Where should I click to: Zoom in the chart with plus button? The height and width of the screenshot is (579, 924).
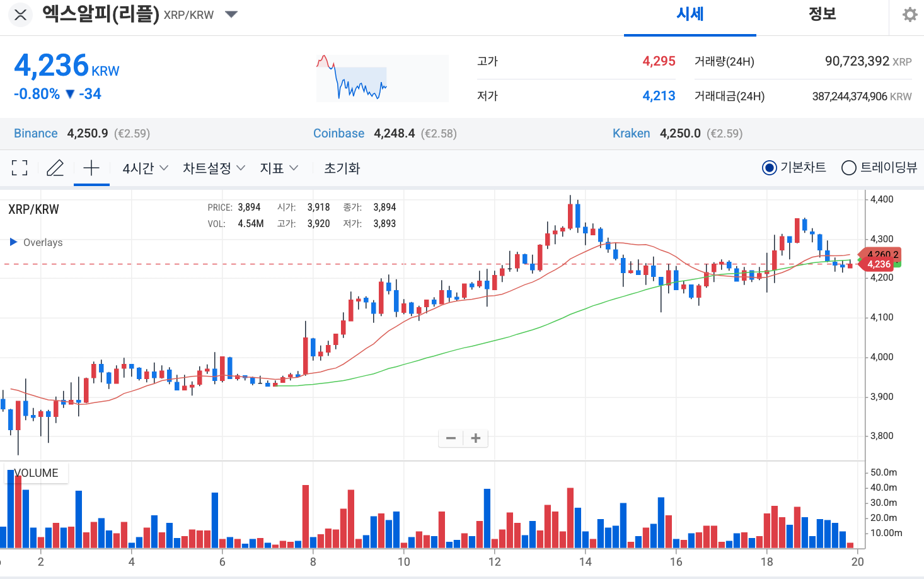pos(476,438)
